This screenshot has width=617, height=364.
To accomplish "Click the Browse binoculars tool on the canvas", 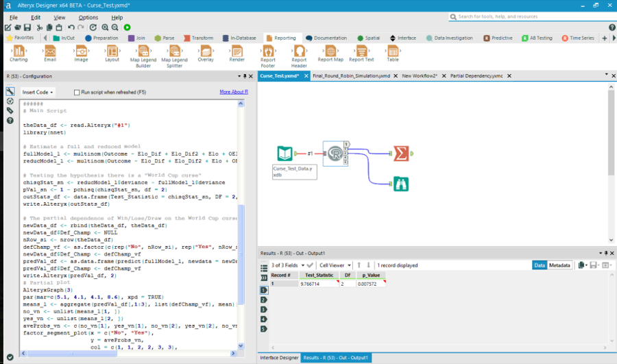I will pos(401,183).
